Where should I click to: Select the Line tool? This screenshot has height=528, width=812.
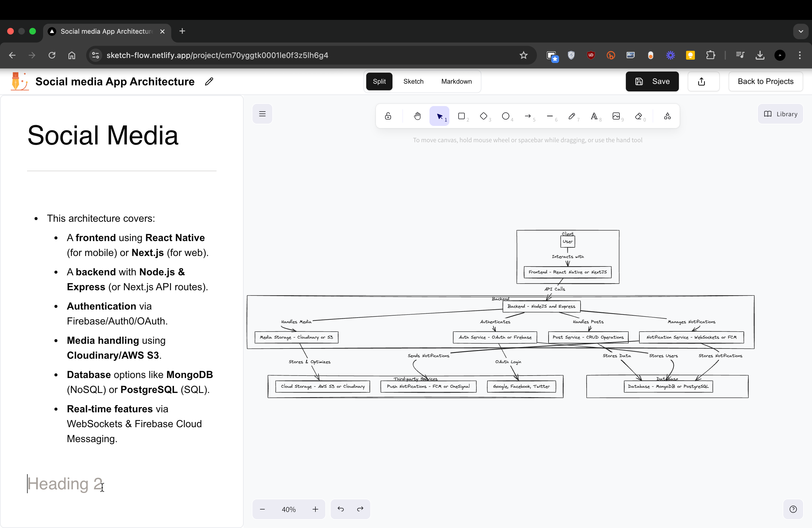click(550, 116)
